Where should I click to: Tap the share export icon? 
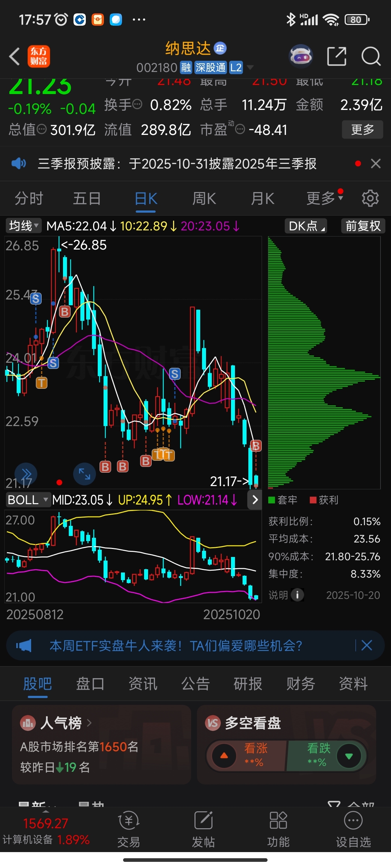pos(337,56)
